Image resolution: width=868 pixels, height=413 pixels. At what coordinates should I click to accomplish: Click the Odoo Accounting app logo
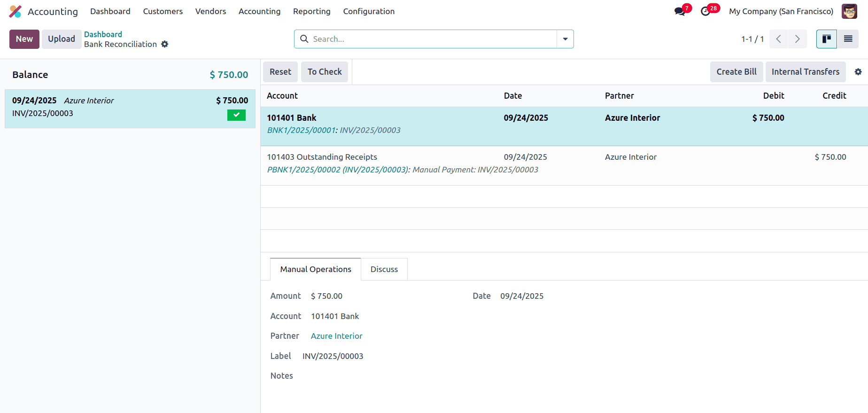click(x=15, y=11)
